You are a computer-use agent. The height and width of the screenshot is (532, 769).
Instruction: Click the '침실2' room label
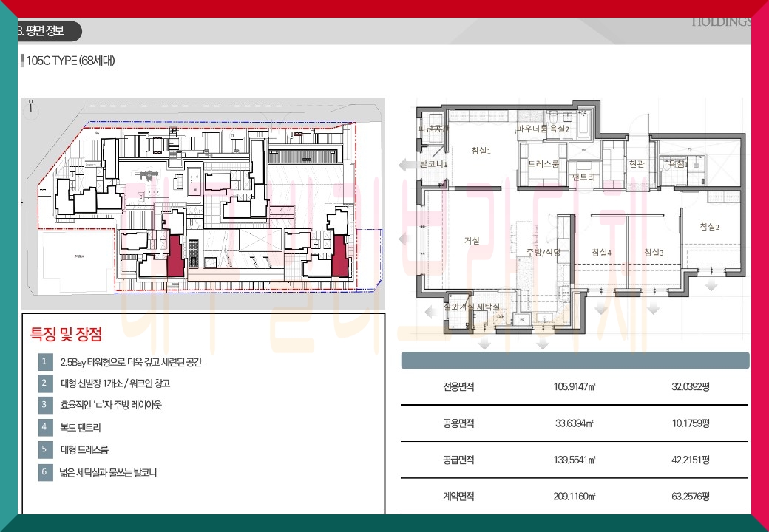[x=710, y=227]
